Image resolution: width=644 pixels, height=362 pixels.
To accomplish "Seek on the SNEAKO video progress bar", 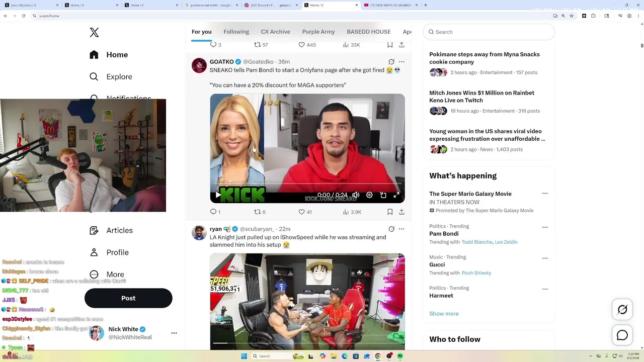I will (x=307, y=185).
